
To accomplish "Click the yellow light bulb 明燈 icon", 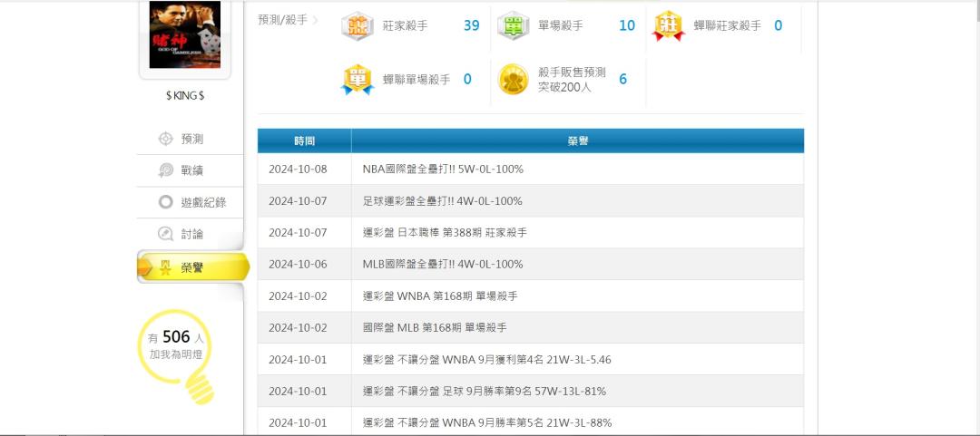I will 174,356.
